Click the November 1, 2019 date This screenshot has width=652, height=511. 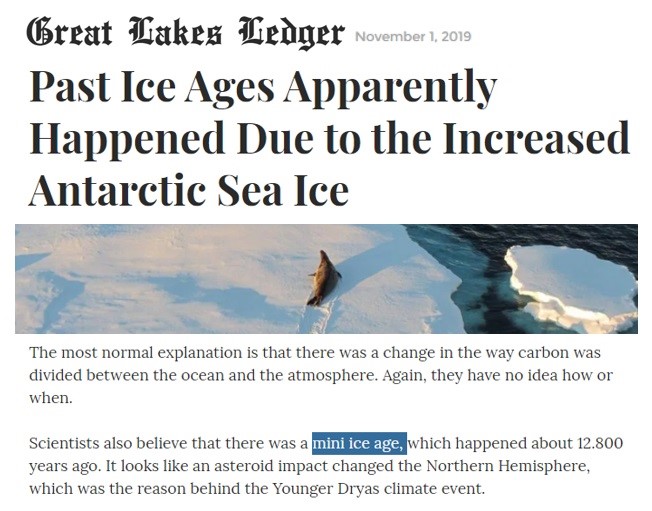[413, 37]
